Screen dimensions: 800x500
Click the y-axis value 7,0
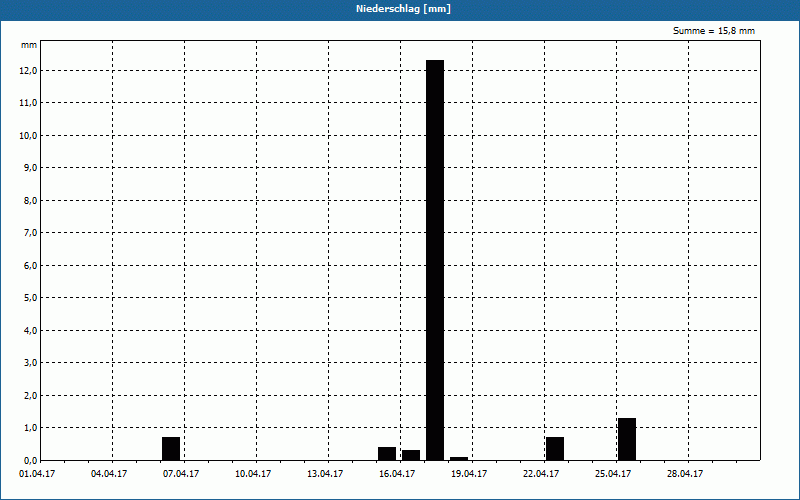30,233
